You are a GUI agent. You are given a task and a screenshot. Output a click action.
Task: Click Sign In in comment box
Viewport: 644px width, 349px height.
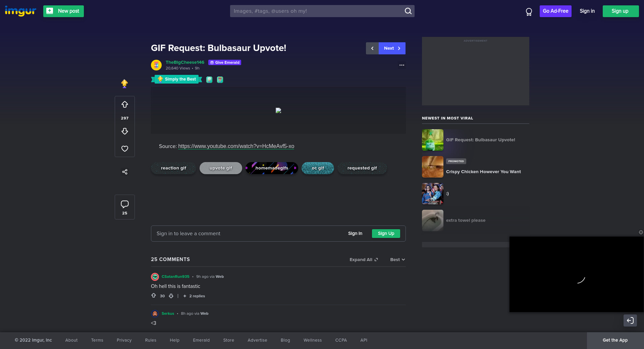(x=355, y=234)
